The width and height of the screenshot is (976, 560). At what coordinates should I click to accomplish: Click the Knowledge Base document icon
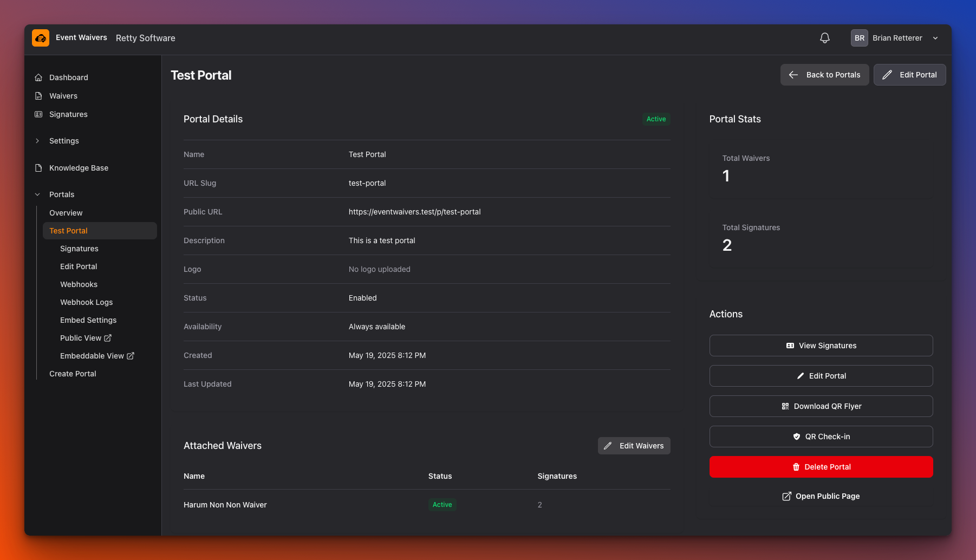click(x=38, y=168)
